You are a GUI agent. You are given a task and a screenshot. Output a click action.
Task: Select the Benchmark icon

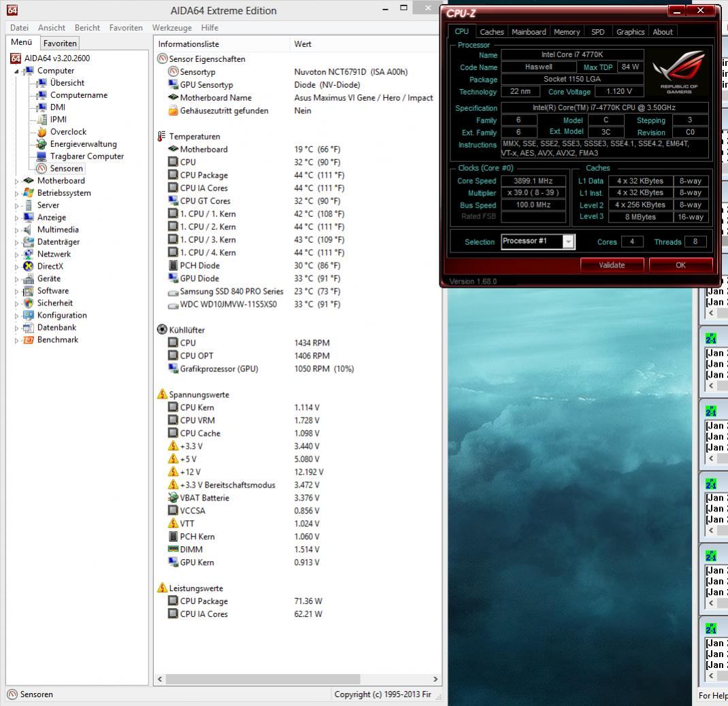[x=29, y=340]
